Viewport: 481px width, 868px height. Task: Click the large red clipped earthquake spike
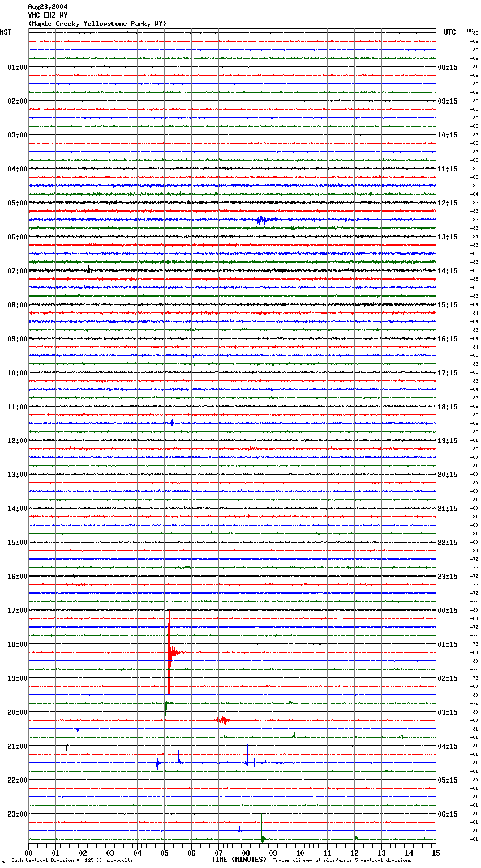[169, 652]
